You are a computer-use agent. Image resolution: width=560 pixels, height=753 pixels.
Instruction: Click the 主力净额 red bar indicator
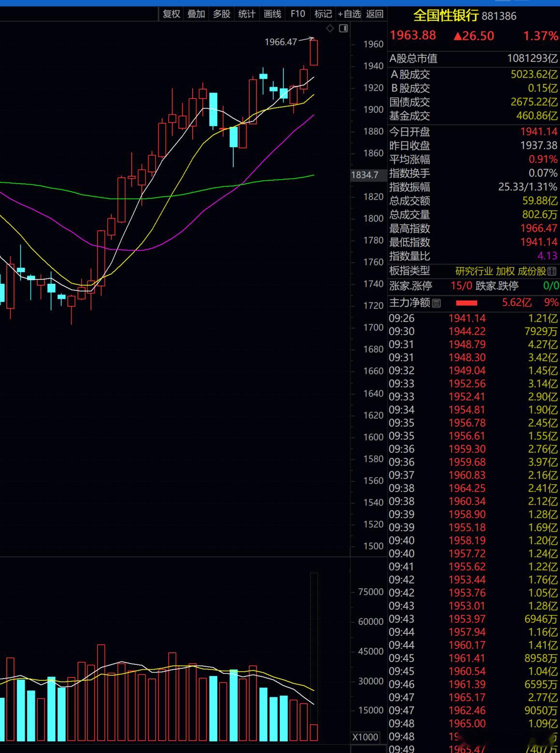click(x=467, y=303)
